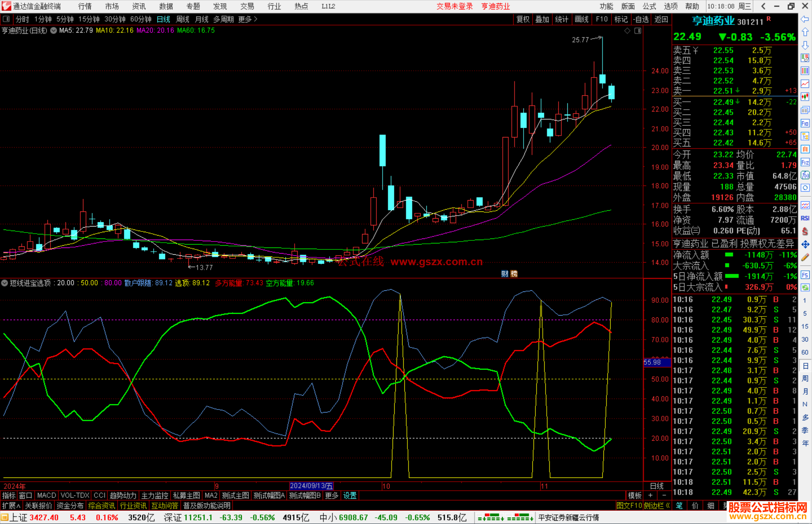
Task: Click the F12 trading sidebar icon
Action: tap(805, 162)
